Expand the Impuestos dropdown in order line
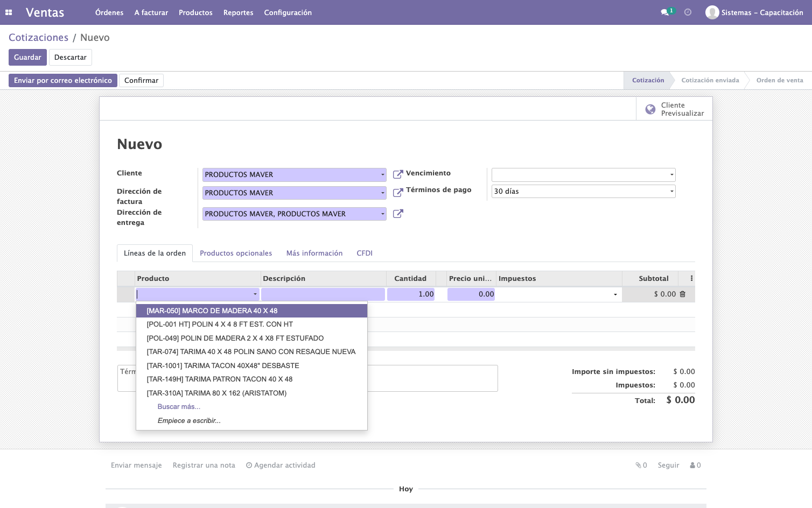The height and width of the screenshot is (508, 812). tap(615, 294)
